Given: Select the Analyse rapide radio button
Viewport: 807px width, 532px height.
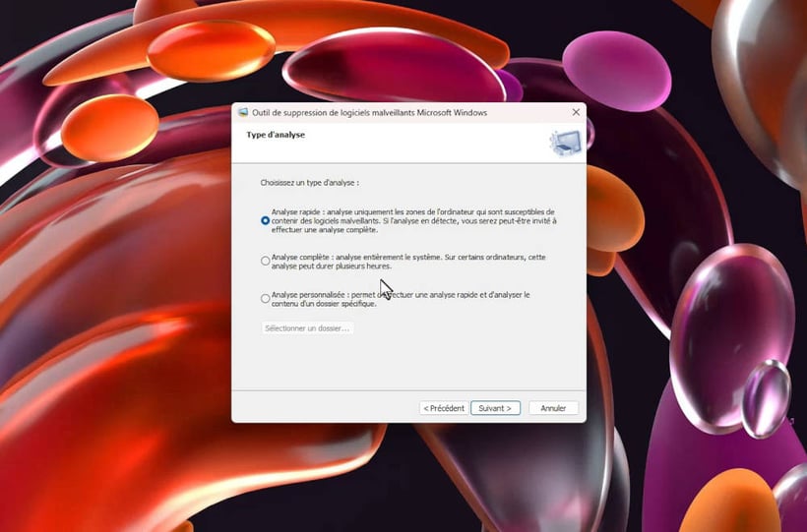Looking at the screenshot, I should (x=265, y=220).
